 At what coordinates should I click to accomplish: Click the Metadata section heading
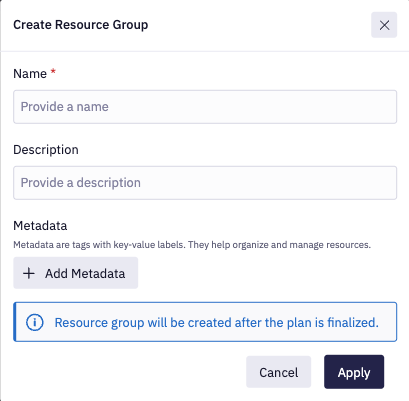pos(40,226)
